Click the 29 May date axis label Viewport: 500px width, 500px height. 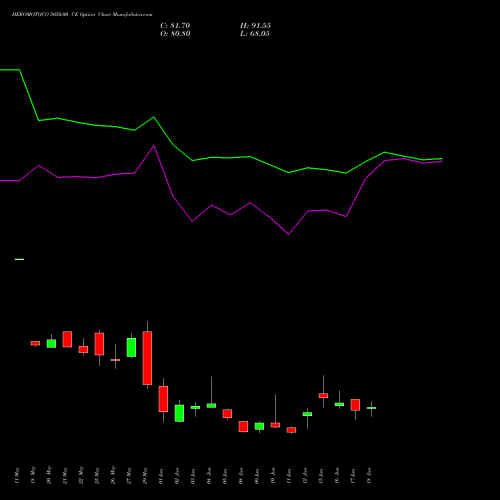coord(145,476)
